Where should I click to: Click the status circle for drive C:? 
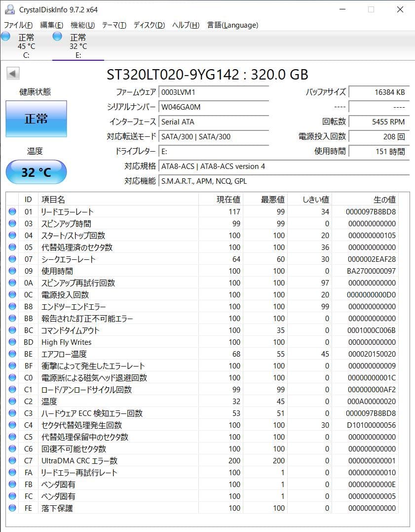[6, 37]
